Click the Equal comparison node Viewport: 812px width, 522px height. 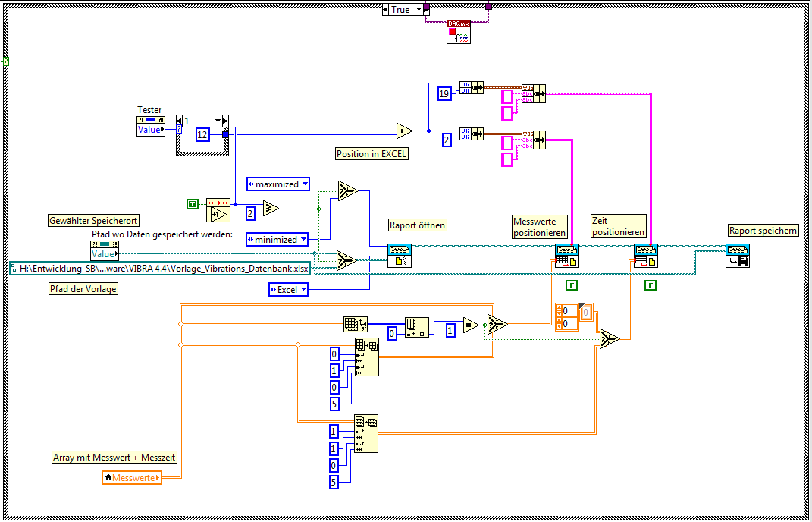tap(471, 325)
